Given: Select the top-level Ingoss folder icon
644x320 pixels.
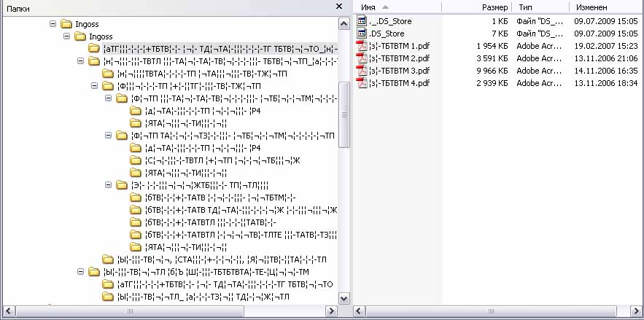Looking at the screenshot, I should pyautogui.click(x=66, y=24).
